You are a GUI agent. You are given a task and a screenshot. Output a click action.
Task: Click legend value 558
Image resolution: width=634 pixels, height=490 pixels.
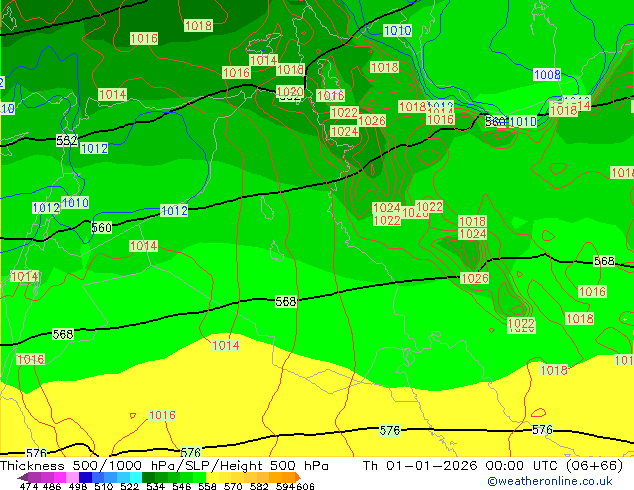coord(207,486)
